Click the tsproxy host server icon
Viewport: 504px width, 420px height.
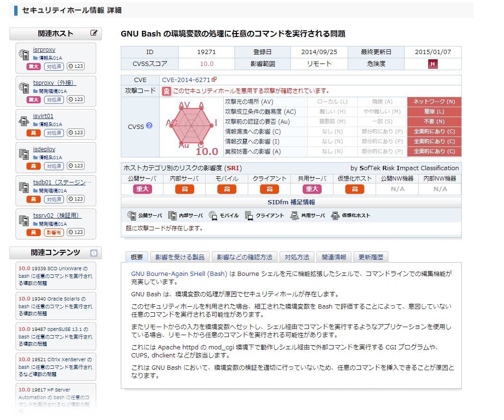coord(24,88)
